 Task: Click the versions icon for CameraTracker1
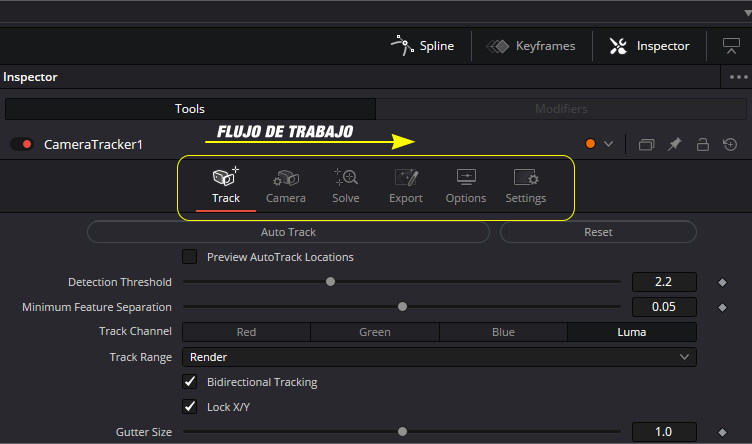(x=646, y=144)
